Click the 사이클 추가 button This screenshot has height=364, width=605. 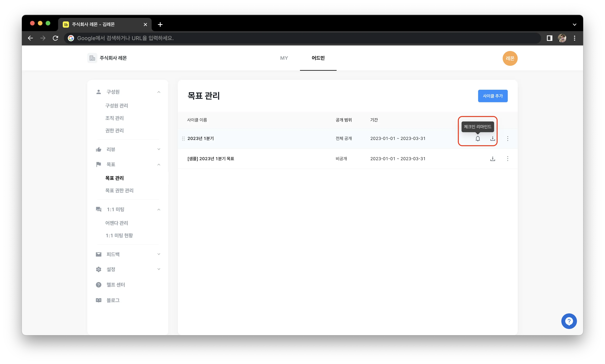(x=493, y=96)
